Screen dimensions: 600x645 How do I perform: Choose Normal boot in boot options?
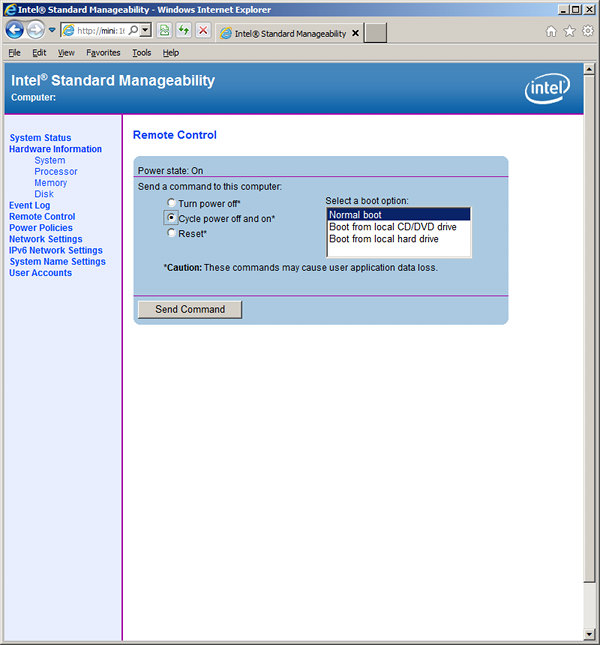pos(398,215)
